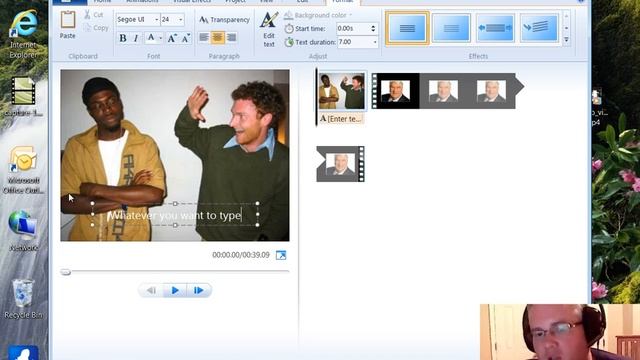The image size is (640, 360).
Task: Click the Text duration clock icon
Action: (x=289, y=42)
